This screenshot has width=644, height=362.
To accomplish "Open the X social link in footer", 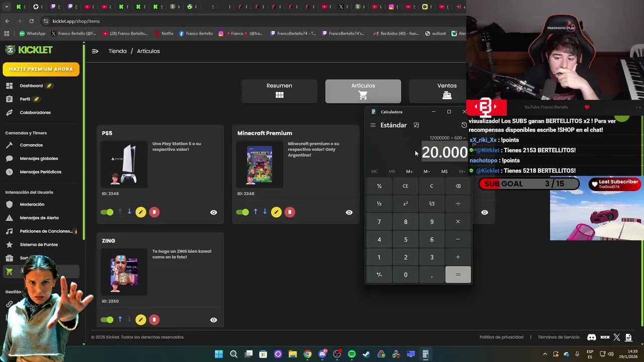I will click(x=617, y=337).
